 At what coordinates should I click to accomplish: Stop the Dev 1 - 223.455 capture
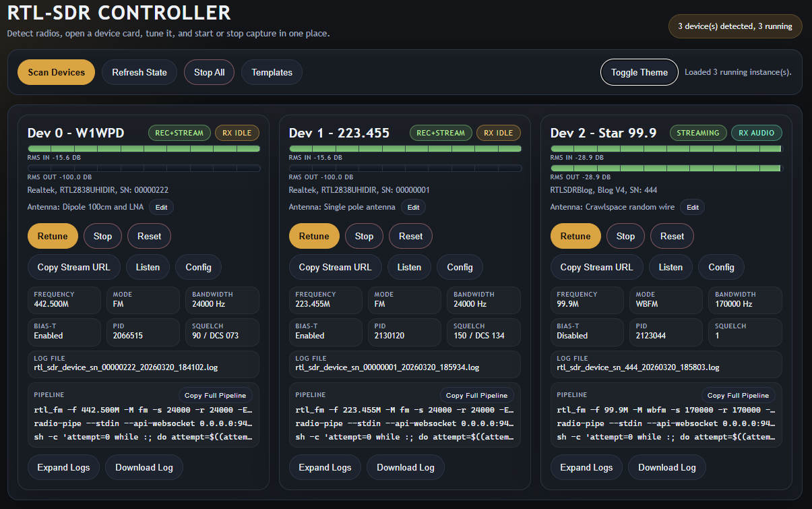[364, 236]
